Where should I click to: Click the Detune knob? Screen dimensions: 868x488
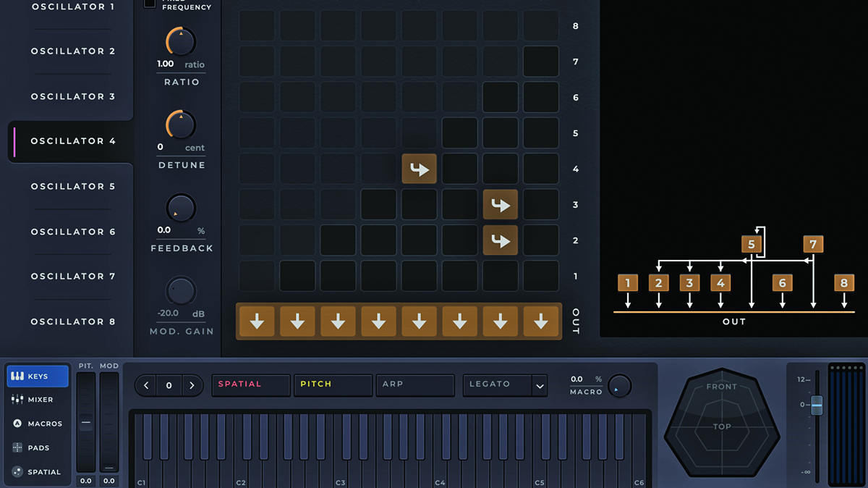click(181, 125)
